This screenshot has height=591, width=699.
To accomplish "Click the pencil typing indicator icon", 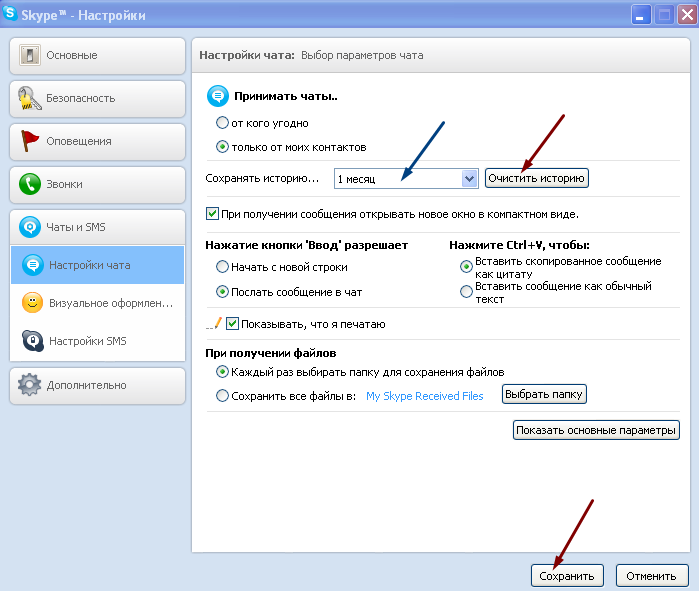I will 214,323.
